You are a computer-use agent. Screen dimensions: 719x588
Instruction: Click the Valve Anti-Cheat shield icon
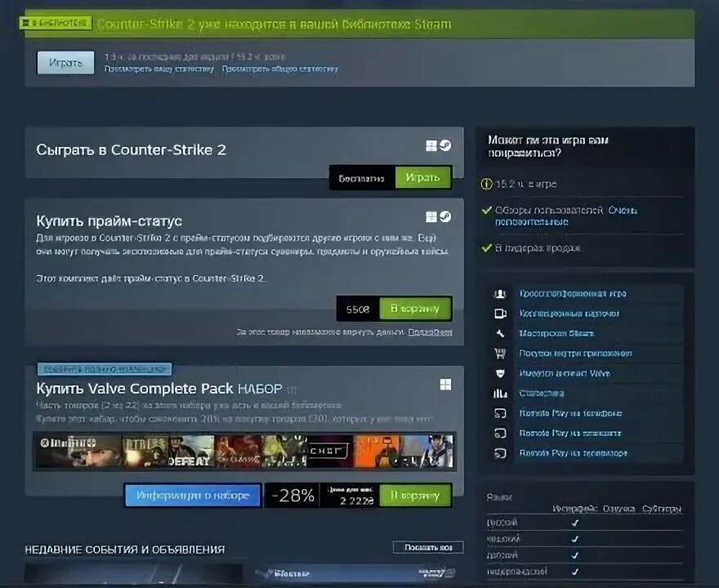[500, 373]
